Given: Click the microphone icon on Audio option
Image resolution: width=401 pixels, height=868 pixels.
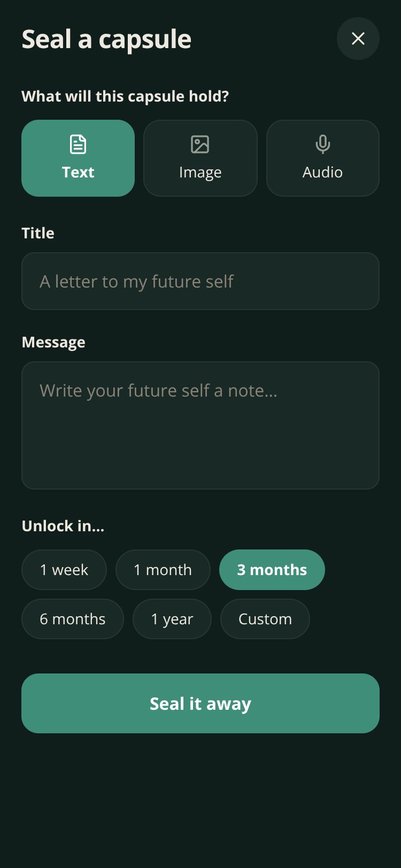Looking at the screenshot, I should 322,144.
